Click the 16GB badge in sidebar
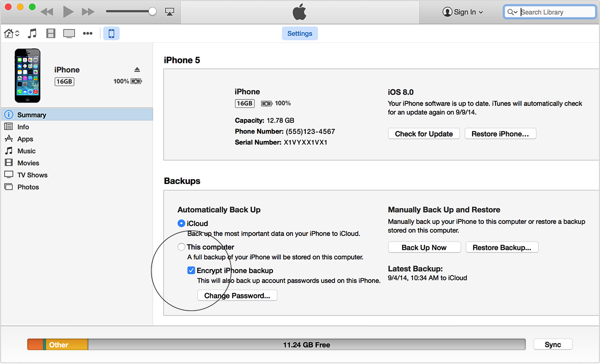 point(64,81)
